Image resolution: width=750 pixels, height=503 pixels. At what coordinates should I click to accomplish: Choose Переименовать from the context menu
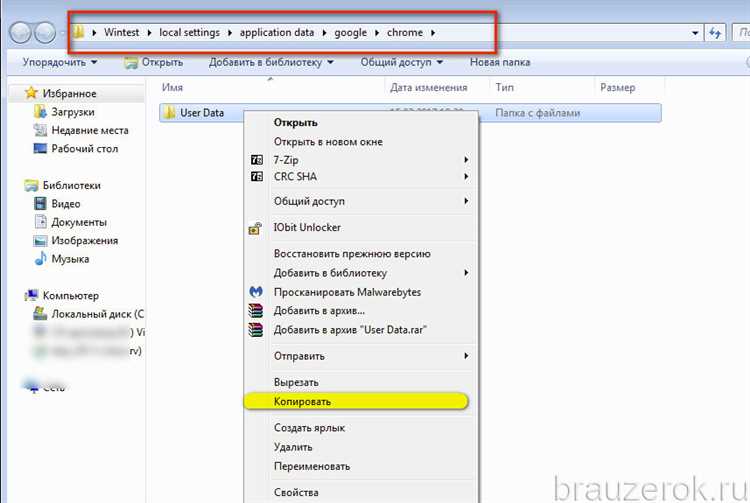click(312, 466)
